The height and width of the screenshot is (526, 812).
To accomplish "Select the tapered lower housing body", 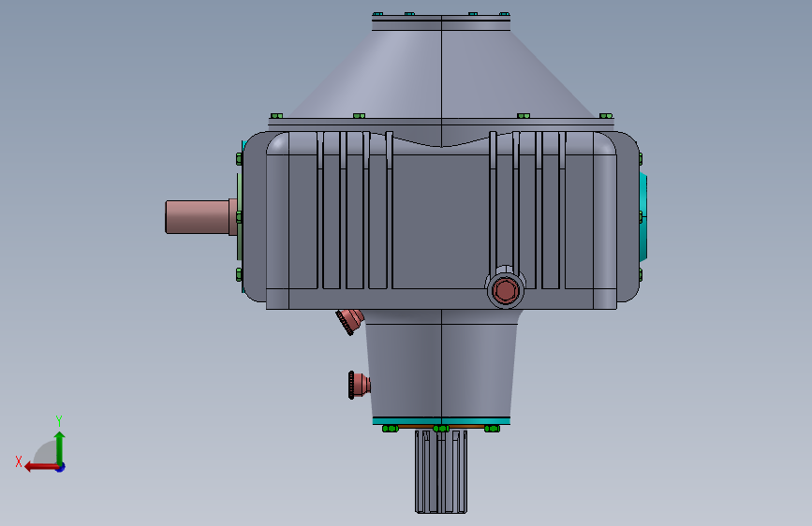I will 441,363.
